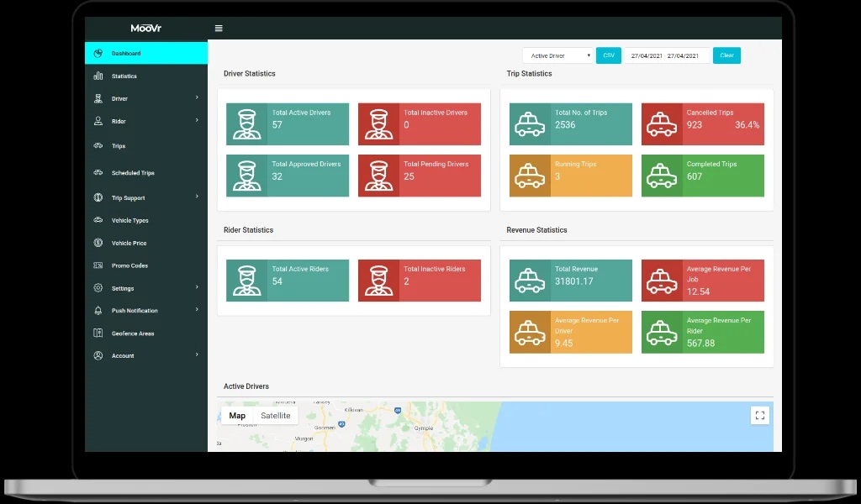Click Total Revenue value 31801.17
The image size is (861, 504).
573,281
